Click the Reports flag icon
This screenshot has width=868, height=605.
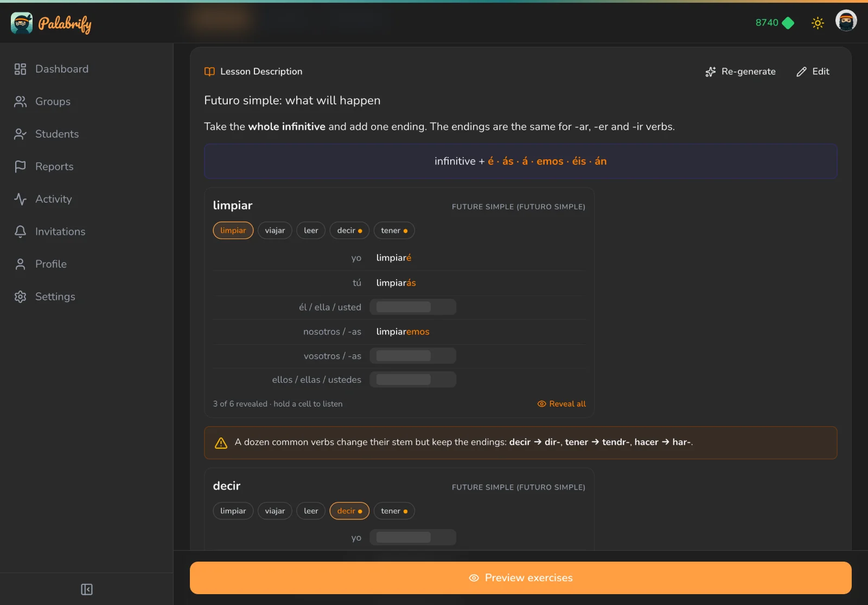coord(20,166)
